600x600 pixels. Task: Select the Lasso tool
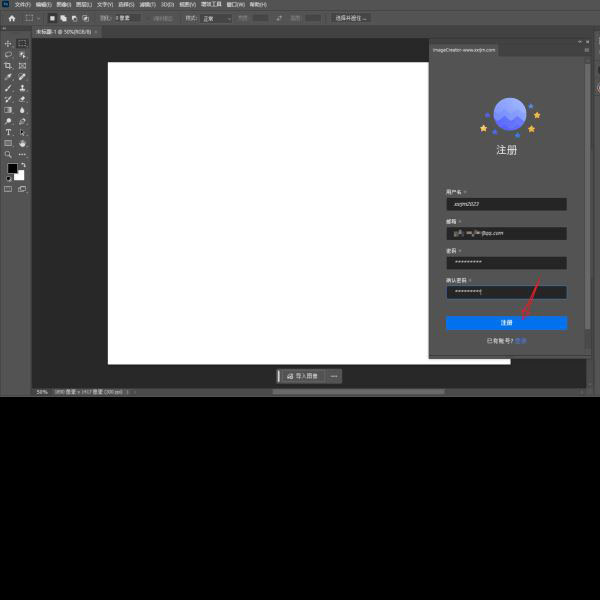click(8, 55)
